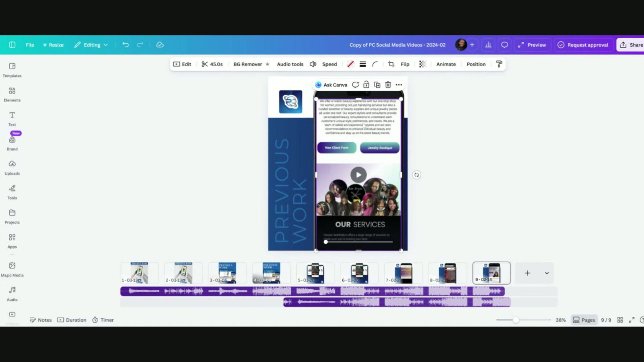This screenshot has height=362, width=644.
Task: Click the redo arrow
Action: point(140,45)
